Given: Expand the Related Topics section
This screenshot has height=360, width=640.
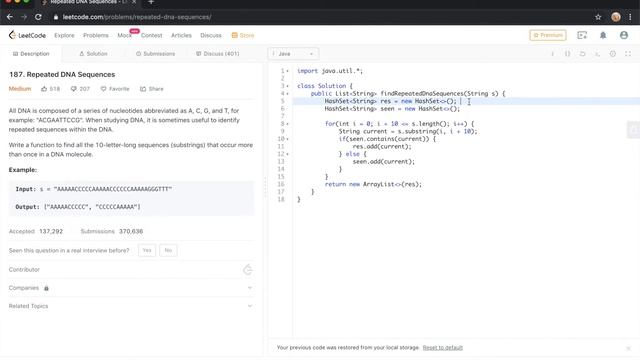Looking at the screenshot, I should click(x=249, y=306).
